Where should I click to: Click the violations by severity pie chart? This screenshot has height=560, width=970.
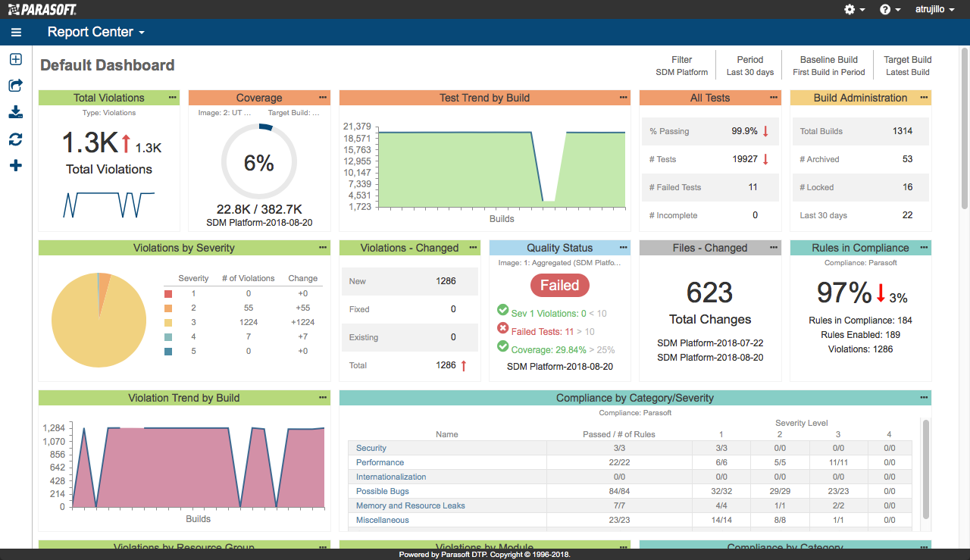tap(99, 320)
